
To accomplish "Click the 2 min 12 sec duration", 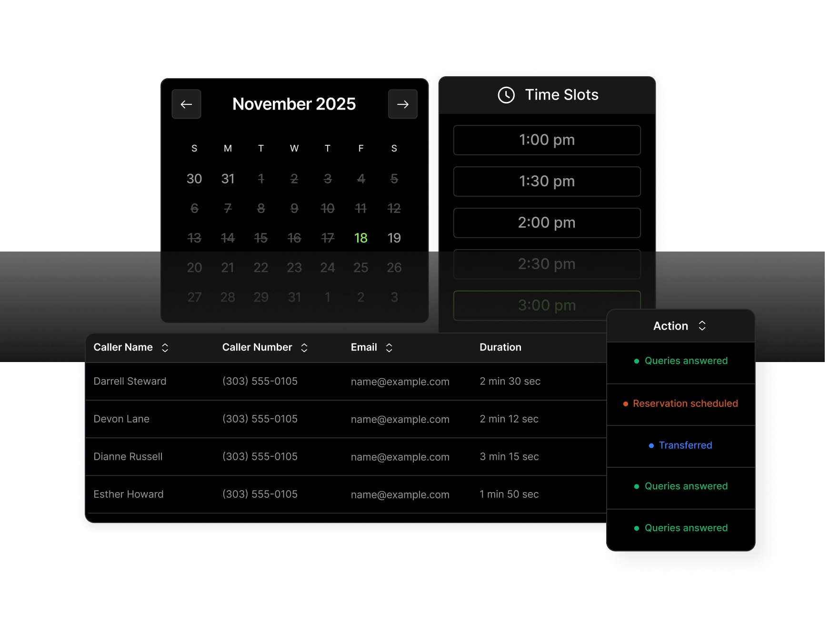I will tap(509, 419).
